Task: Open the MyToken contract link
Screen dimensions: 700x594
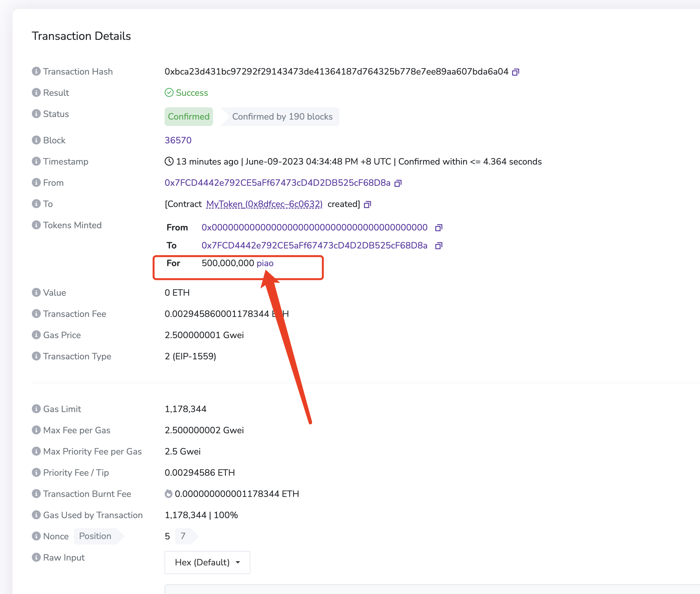Action: pyautogui.click(x=264, y=204)
